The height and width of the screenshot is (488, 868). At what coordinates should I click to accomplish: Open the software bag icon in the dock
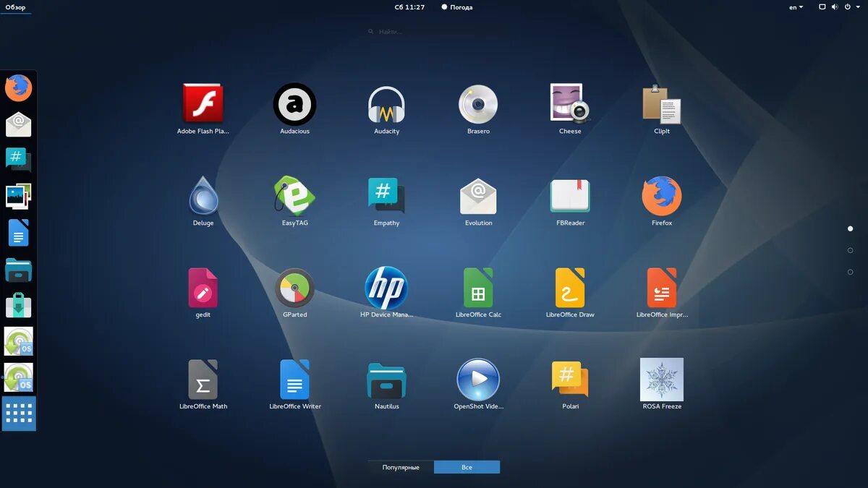click(x=19, y=306)
